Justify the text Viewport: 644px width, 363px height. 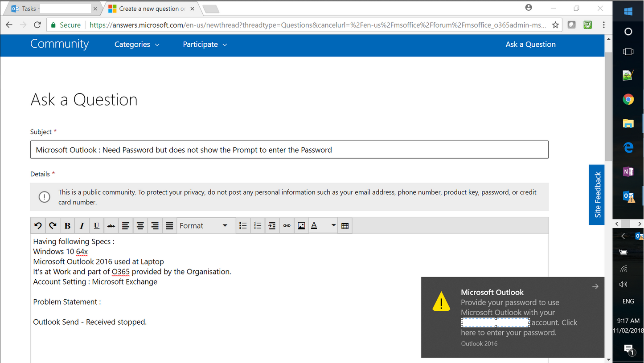pos(169,226)
